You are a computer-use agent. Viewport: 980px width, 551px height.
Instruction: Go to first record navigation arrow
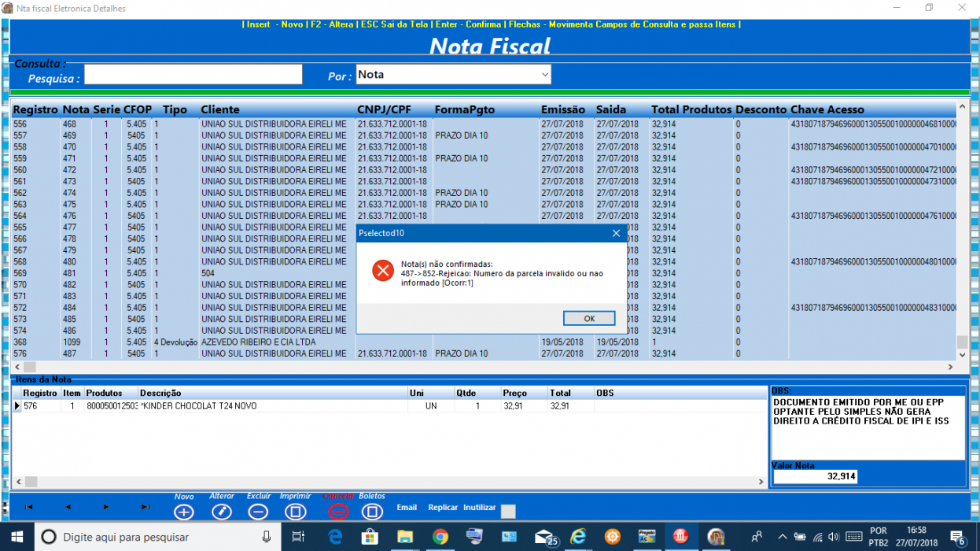(x=29, y=507)
